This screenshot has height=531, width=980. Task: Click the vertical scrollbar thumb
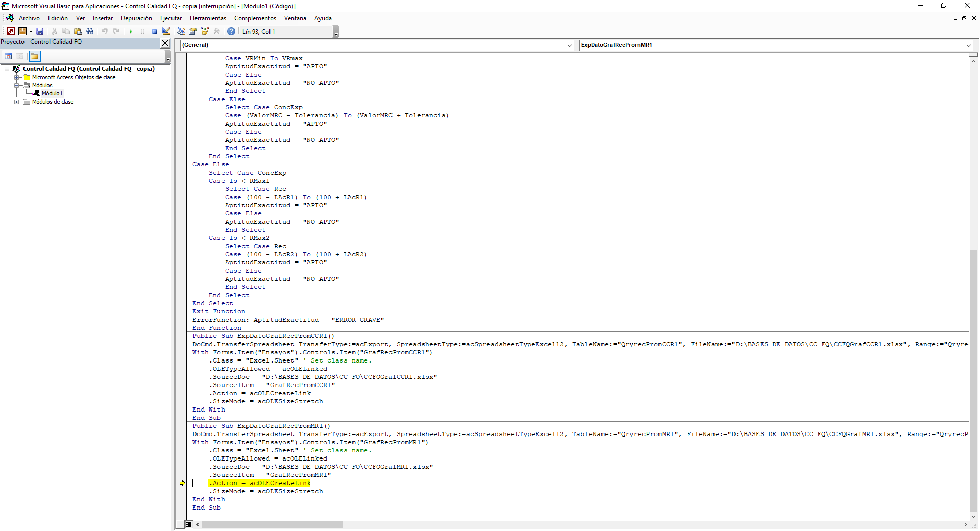[974, 380]
